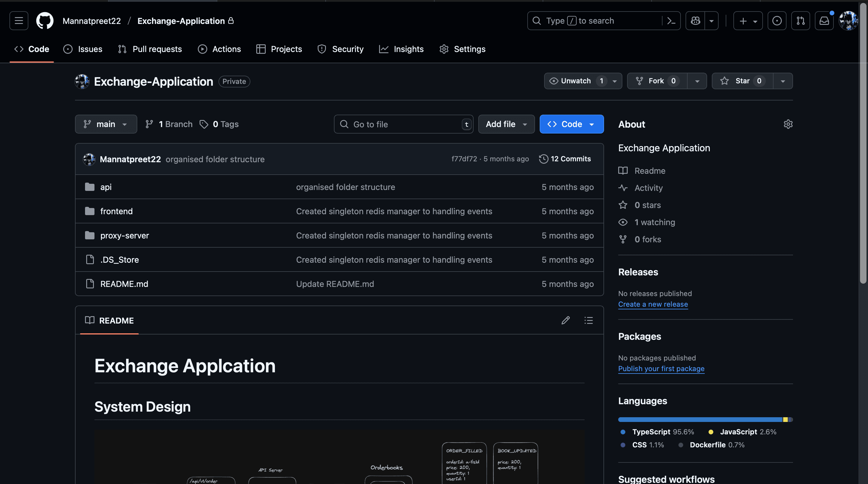The image size is (868, 484).
Task: View the 1 Branch link
Action: 169,124
